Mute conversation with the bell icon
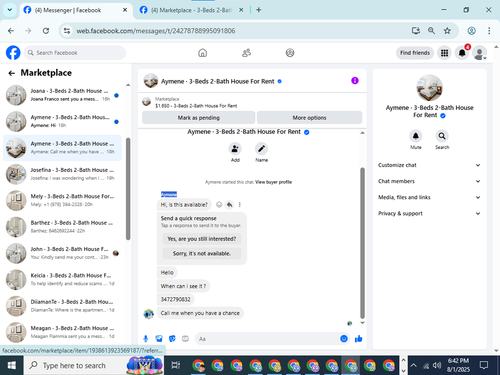The width and height of the screenshot is (500, 375). (416, 136)
